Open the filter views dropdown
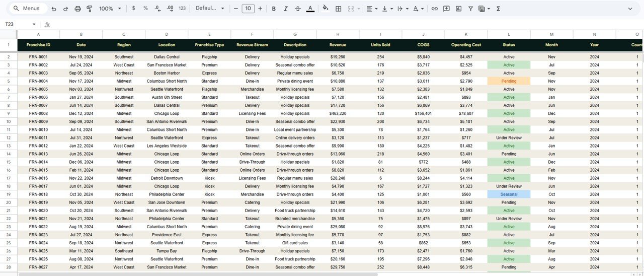The height and width of the screenshot is (276, 644). [484, 9]
